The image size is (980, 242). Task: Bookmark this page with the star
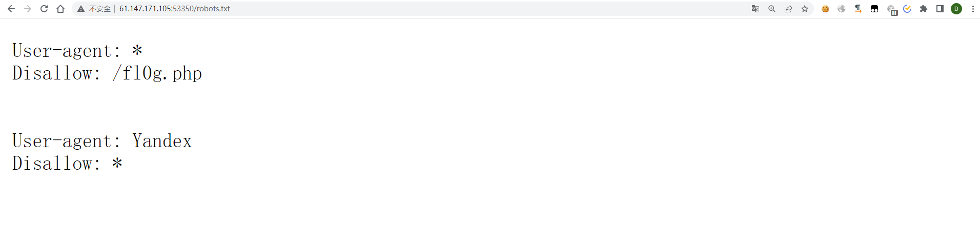[805, 9]
